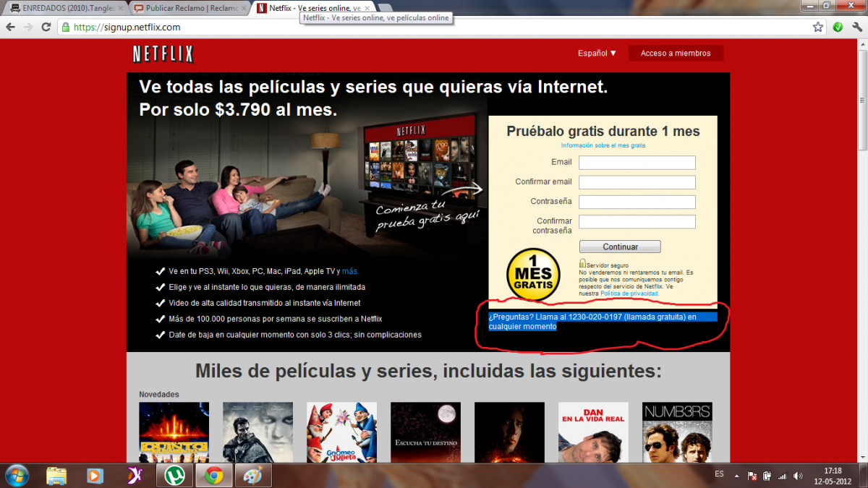Open Windows Explorer folder in the taskbar
868x488 pixels.
pyautogui.click(x=56, y=475)
